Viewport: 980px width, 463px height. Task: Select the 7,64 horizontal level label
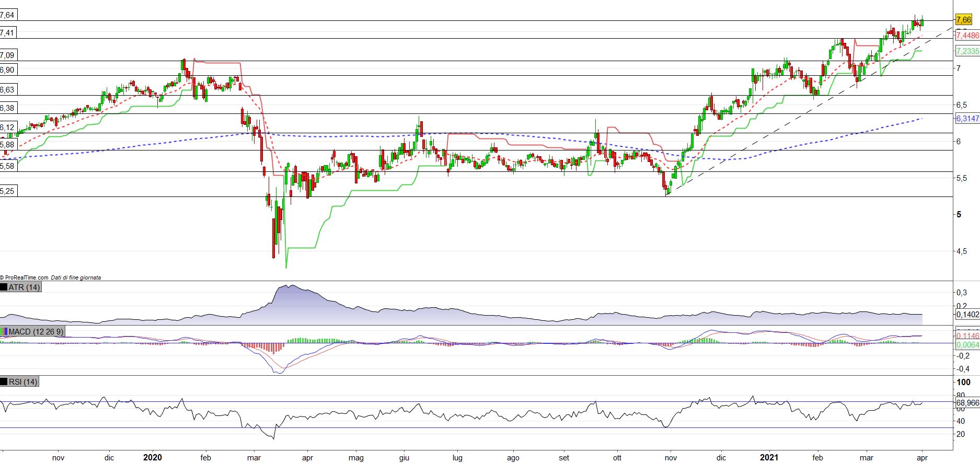point(7,16)
